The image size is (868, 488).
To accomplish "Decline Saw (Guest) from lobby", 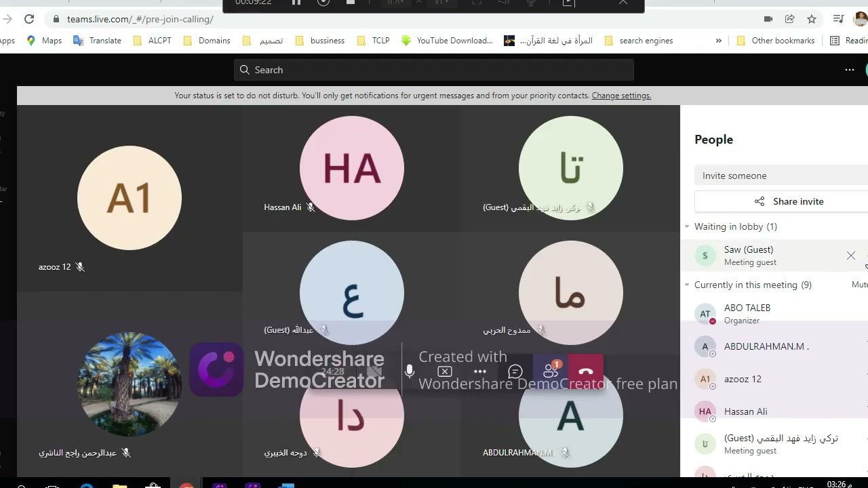I will 850,256.
